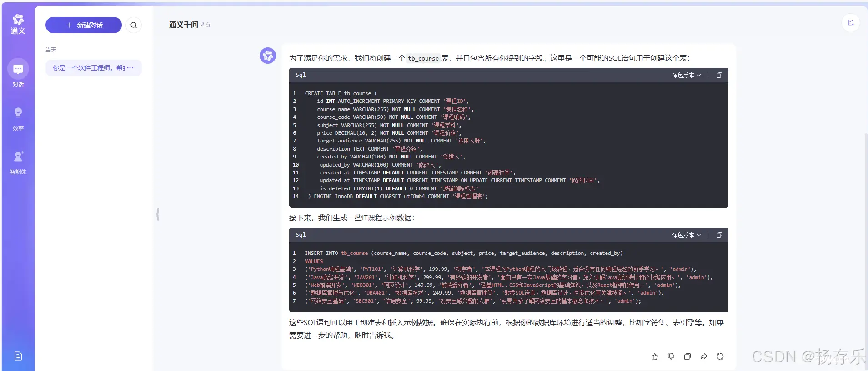
Task: Open the document icon at sidebar bottom
Action: (x=18, y=356)
